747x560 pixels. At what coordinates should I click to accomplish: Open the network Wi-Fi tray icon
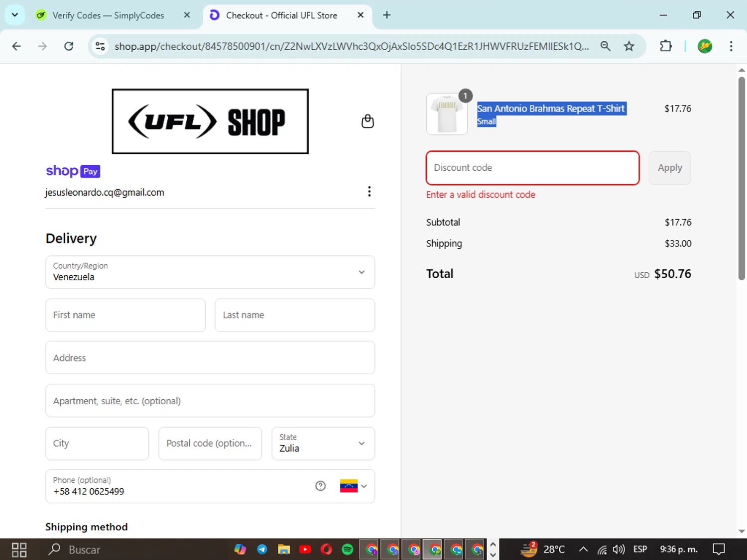[x=602, y=550]
